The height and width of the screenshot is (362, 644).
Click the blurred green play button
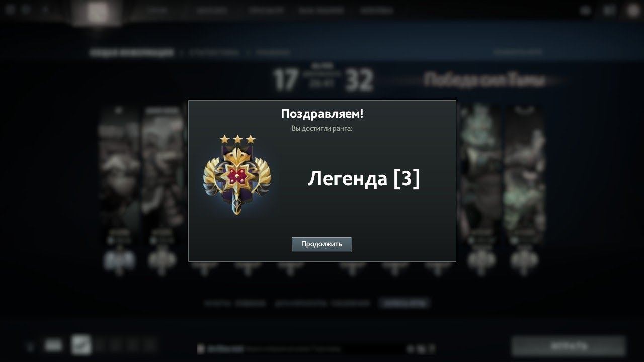click(569, 346)
